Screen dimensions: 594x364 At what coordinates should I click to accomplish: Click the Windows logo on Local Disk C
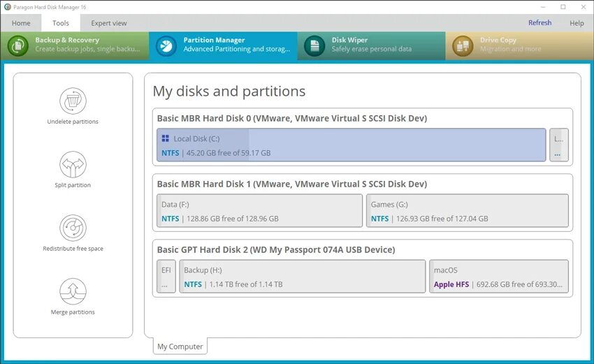click(165, 138)
